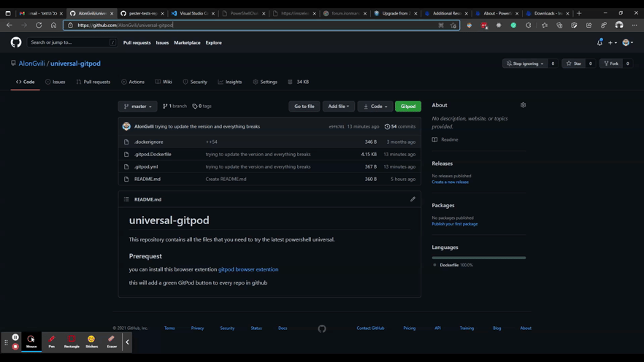The image size is (644, 362).
Task: Add page to favorites star icon
Action: 453,25
